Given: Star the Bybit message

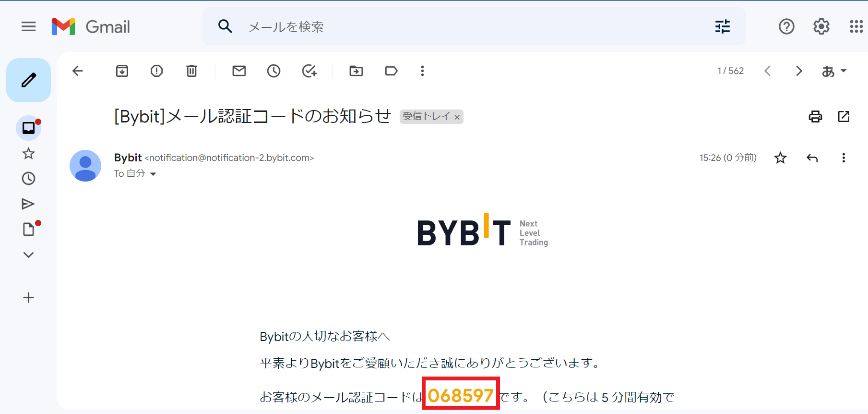Looking at the screenshot, I should coord(781,158).
